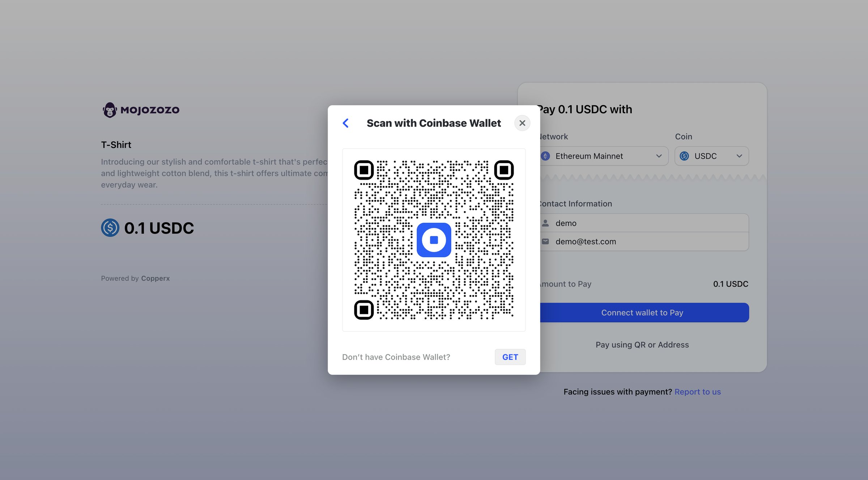Click the 0.1 USDC price heading
Image resolution: width=868 pixels, height=480 pixels.
tap(159, 228)
